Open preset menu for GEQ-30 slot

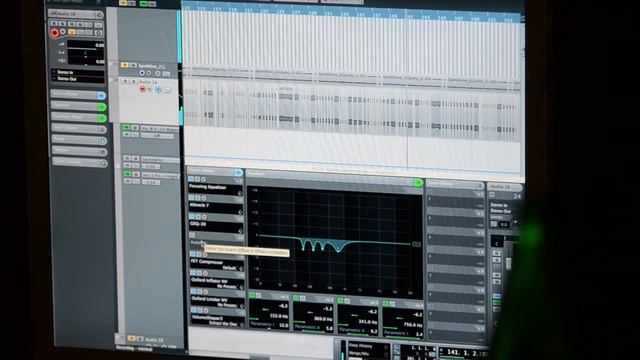240,231
